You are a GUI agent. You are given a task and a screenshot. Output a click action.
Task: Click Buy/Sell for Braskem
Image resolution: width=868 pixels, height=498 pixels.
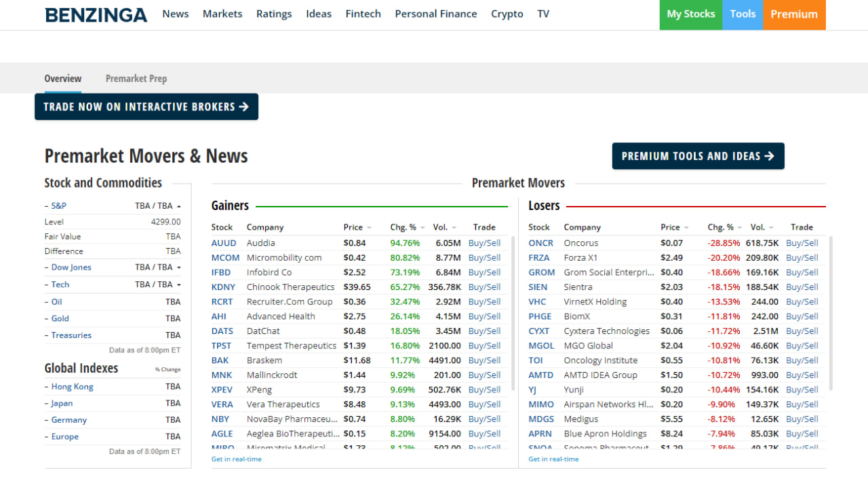pos(484,360)
